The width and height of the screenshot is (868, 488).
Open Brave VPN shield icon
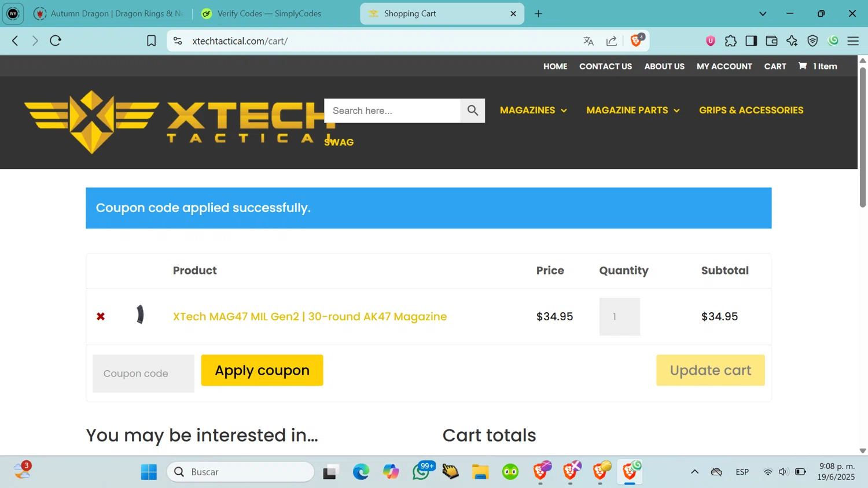click(812, 40)
